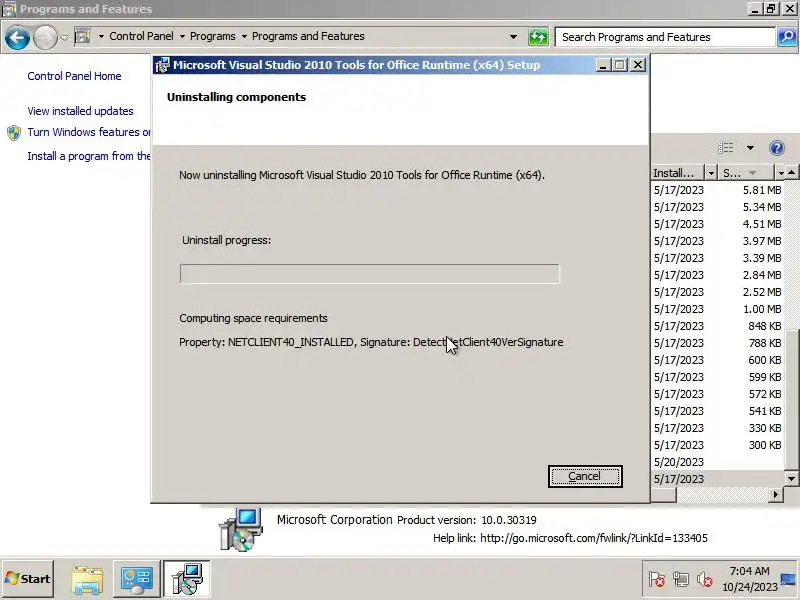Click the change view icon in toolbar
The image size is (800, 600).
tap(726, 148)
